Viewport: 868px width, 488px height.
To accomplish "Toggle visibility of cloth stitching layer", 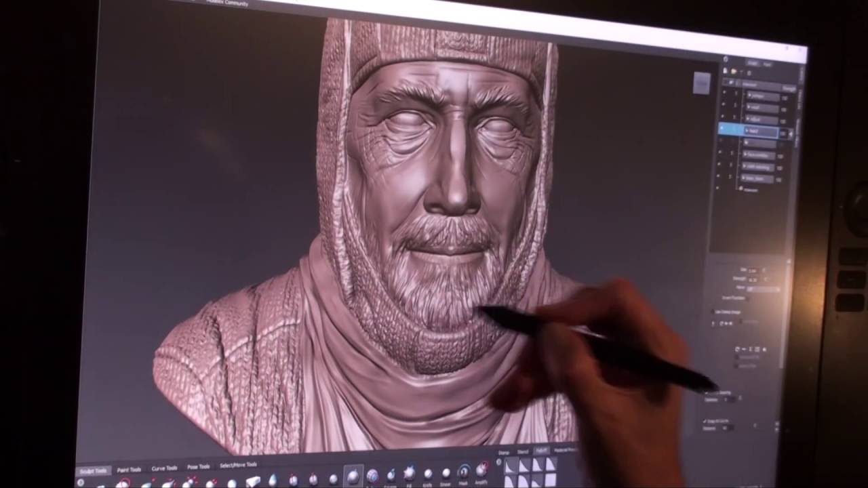I will [719, 163].
